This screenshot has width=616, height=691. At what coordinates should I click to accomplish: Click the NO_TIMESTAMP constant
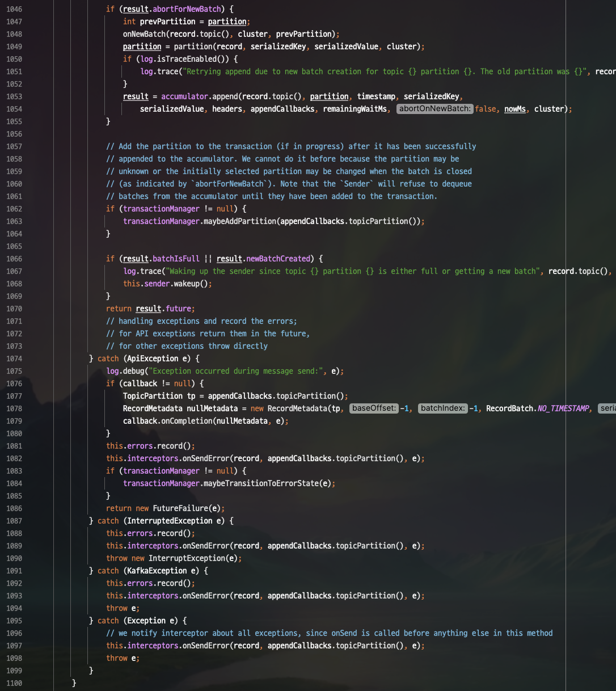(563, 408)
